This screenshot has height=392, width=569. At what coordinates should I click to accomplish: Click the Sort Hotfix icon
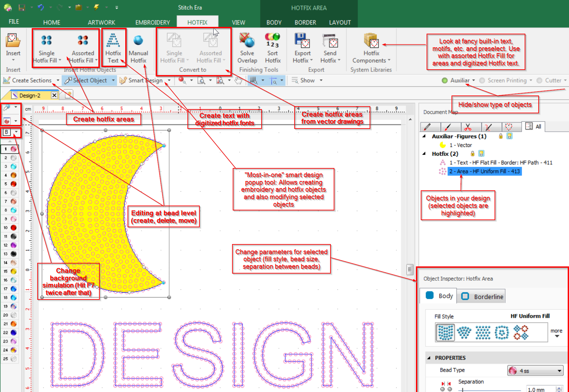(x=273, y=49)
